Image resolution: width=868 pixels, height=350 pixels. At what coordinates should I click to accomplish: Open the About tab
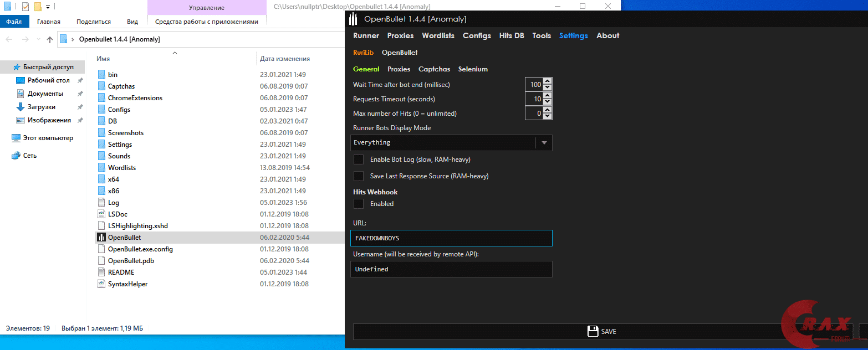tap(607, 35)
